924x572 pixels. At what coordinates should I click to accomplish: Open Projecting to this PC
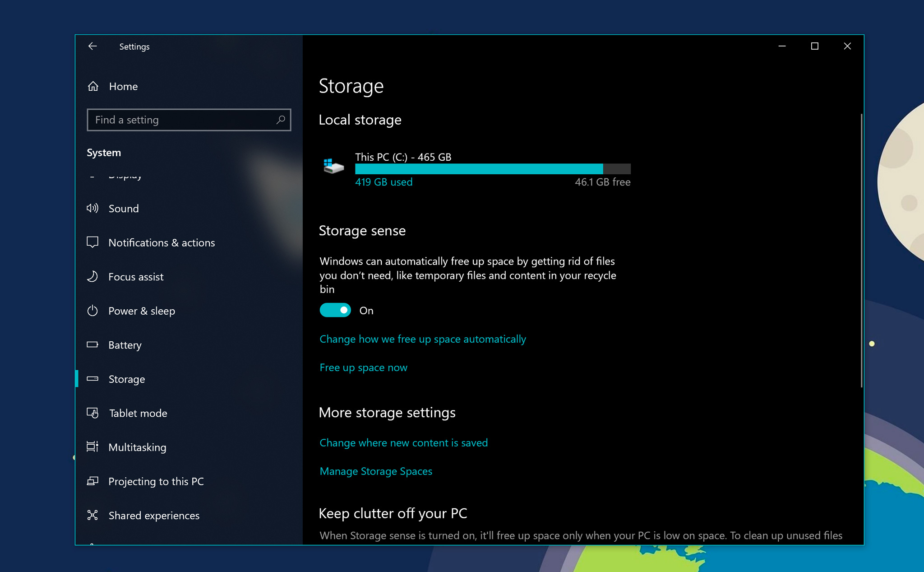[189, 481]
